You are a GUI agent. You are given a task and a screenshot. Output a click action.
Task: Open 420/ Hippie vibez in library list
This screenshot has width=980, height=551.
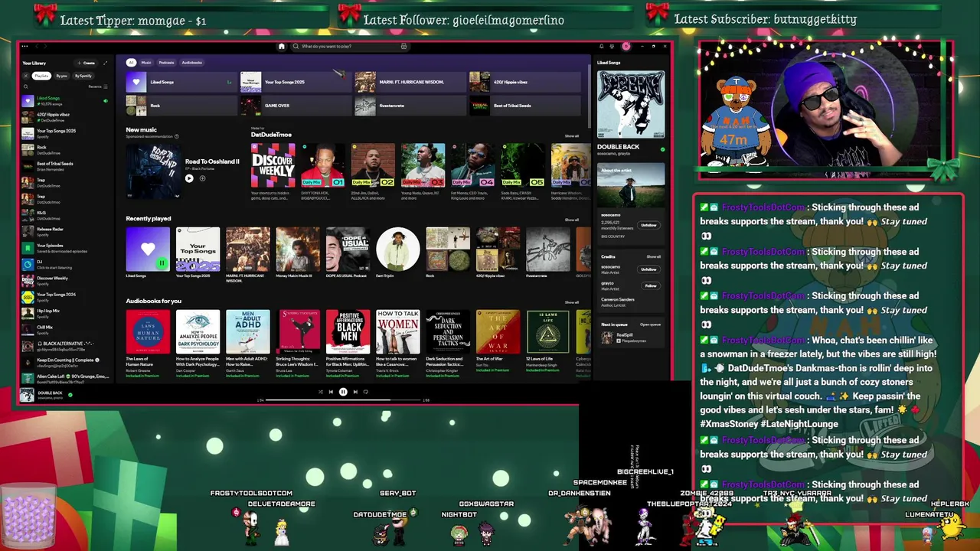pyautogui.click(x=65, y=117)
